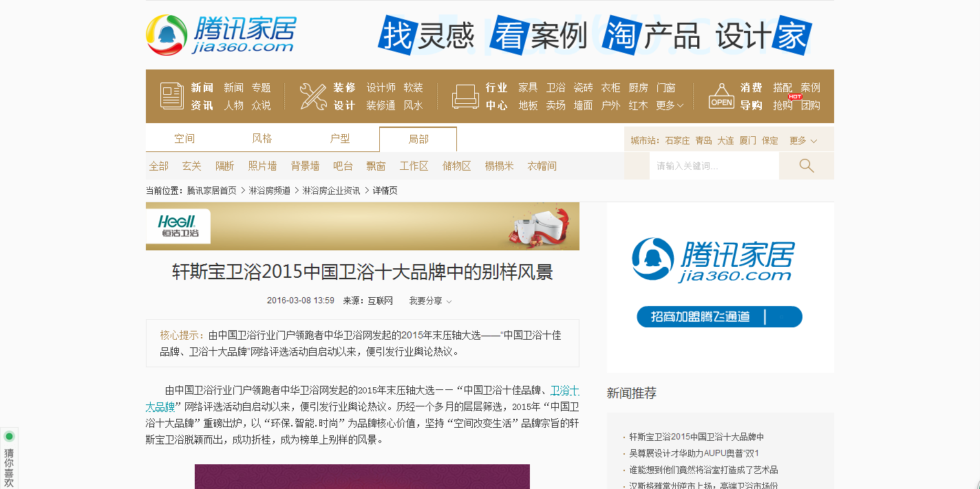The image size is (980, 489).
Task: Select the 户型 tab
Action: [340, 139]
